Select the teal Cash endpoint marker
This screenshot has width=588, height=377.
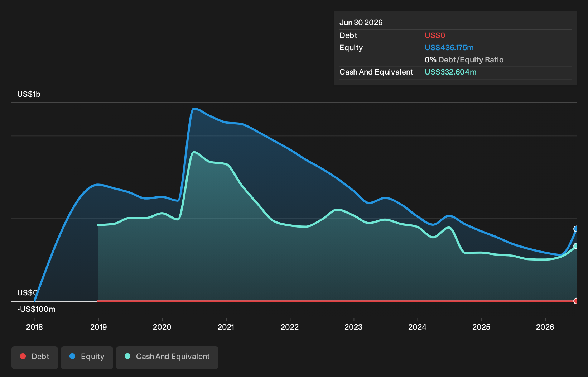pos(576,246)
